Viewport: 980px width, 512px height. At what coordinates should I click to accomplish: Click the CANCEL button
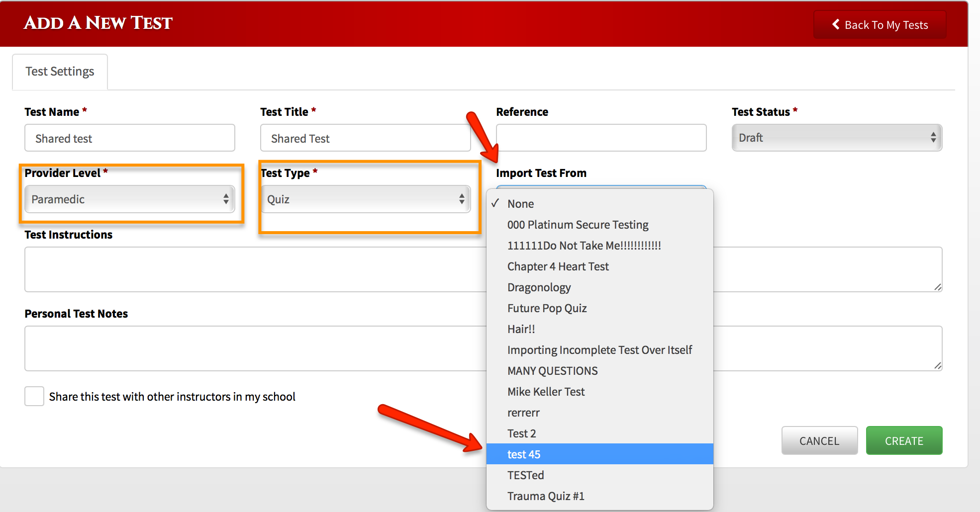coord(819,440)
